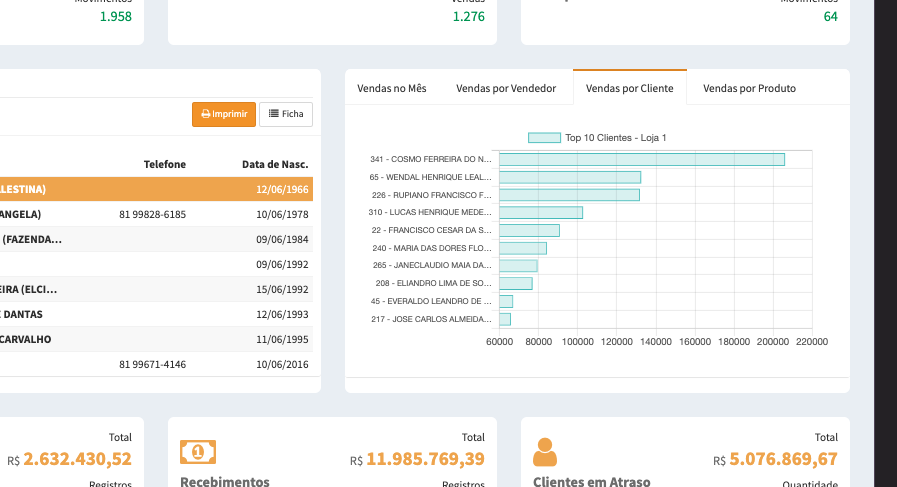
Task: Select the Vendas por Cliente tab
Action: tap(630, 88)
